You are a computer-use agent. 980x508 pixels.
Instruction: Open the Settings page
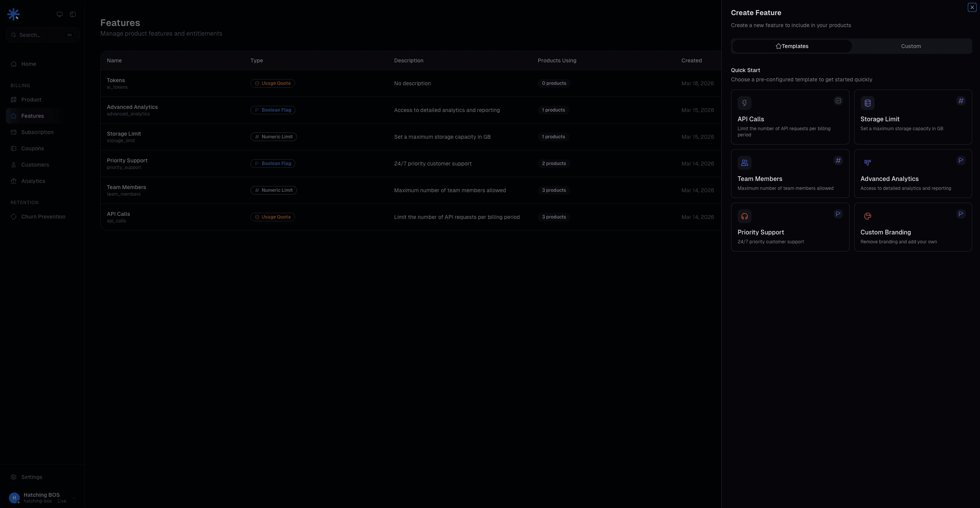32,477
